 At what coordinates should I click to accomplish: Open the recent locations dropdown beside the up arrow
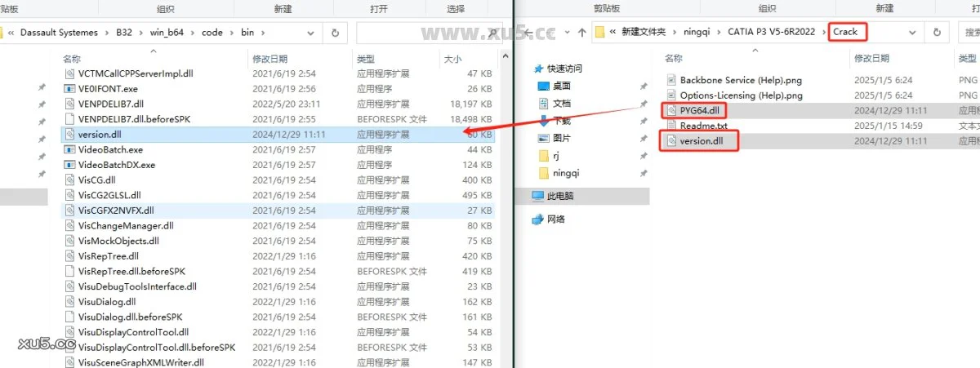567,33
